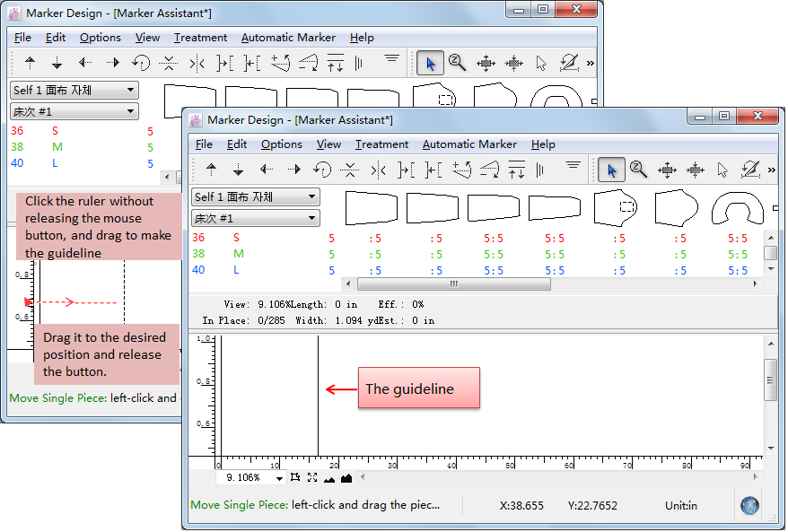Select the zoom magnifier tool in front window
Viewport: 788px width, 532px height.
pos(638,170)
